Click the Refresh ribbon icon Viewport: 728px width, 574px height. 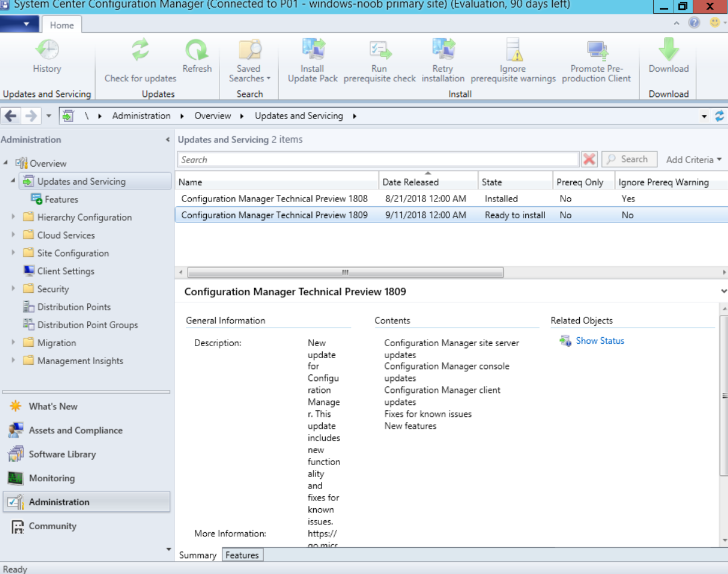[x=197, y=50]
